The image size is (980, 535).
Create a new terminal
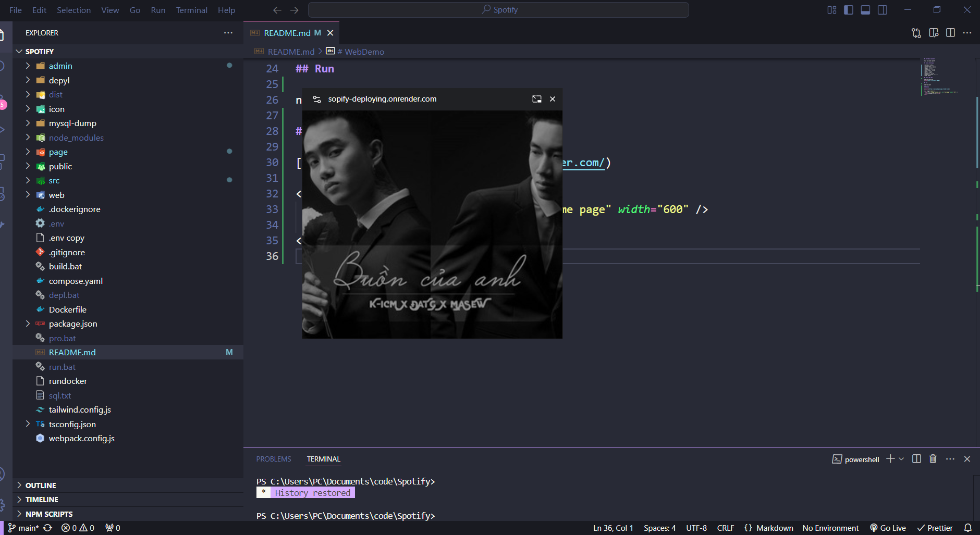tap(890, 459)
